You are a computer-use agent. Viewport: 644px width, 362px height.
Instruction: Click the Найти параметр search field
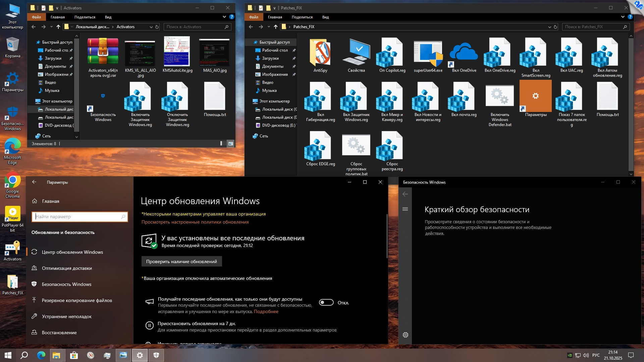pos(79,217)
